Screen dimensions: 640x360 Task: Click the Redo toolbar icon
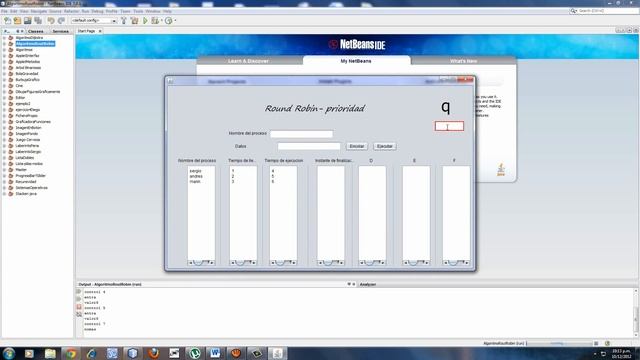click(61, 20)
